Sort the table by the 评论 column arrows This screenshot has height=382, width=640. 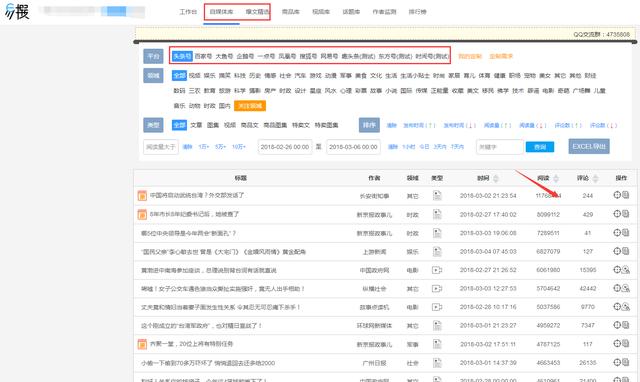coord(596,178)
